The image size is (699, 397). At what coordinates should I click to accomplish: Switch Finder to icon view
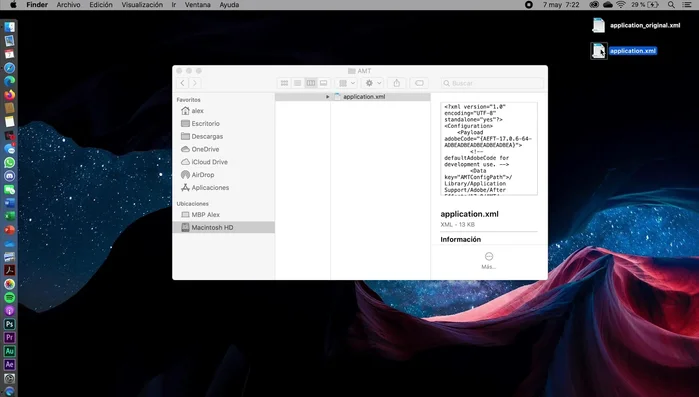[284, 83]
